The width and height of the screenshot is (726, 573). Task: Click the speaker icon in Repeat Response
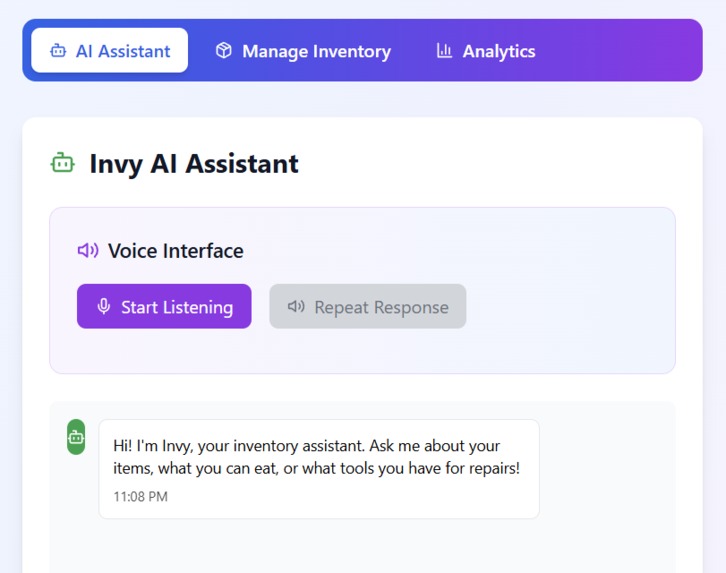click(296, 306)
